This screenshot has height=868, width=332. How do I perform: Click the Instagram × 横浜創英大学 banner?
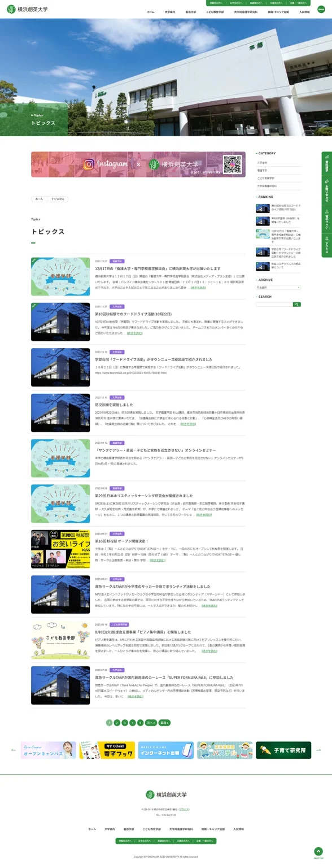[138, 164]
